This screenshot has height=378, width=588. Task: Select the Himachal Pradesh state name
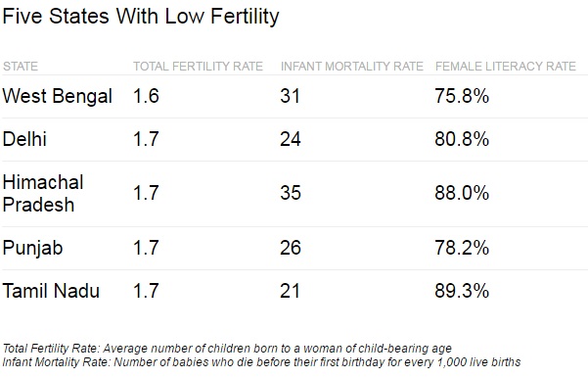tap(43, 194)
